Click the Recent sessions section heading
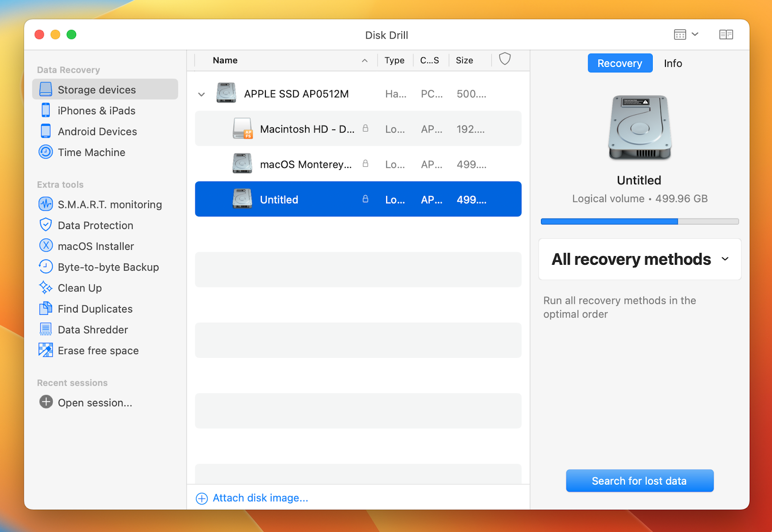The width and height of the screenshot is (772, 532). (72, 383)
